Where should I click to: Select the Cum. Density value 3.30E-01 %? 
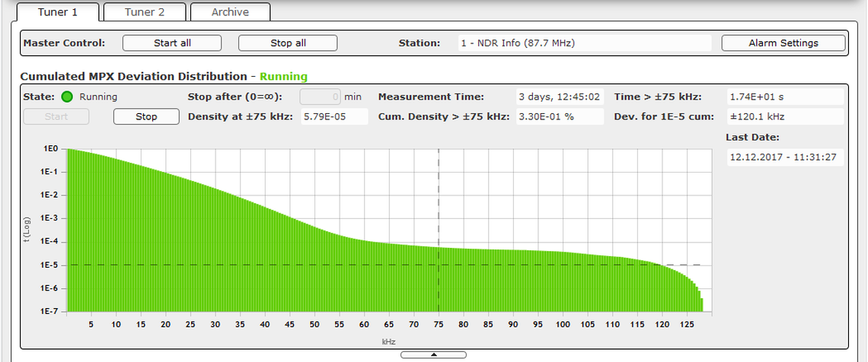pos(560,116)
